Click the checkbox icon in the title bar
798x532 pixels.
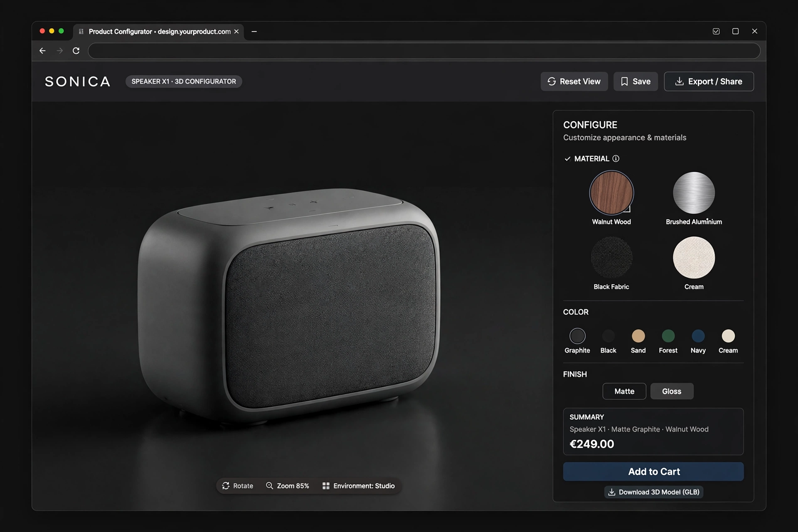(x=716, y=31)
